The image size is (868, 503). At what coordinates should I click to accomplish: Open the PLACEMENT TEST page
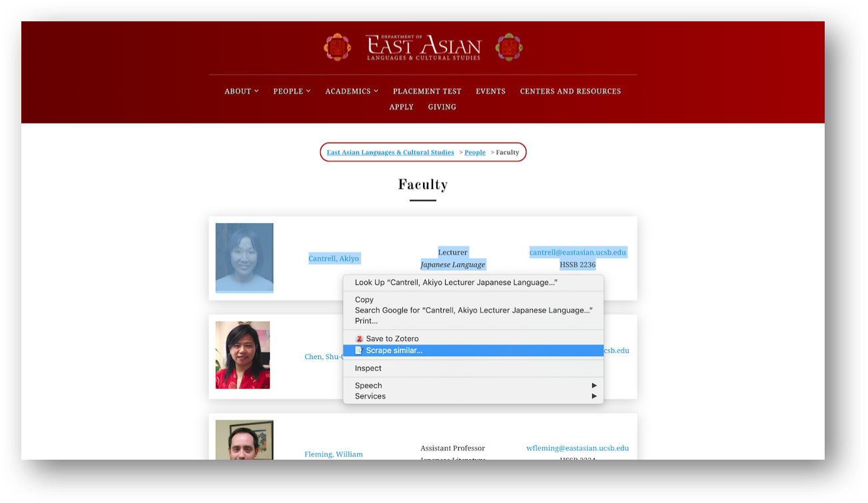point(427,91)
